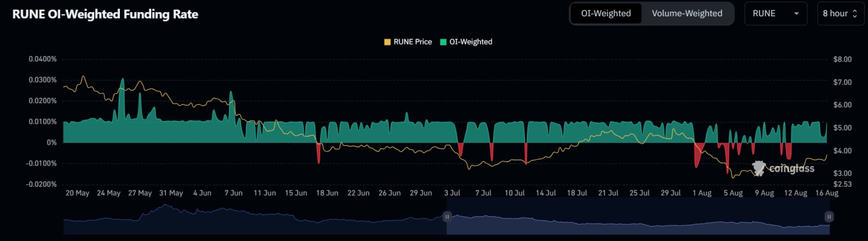Click the 7 Jul date label
The height and width of the screenshot is (241, 868).
coord(484,193)
